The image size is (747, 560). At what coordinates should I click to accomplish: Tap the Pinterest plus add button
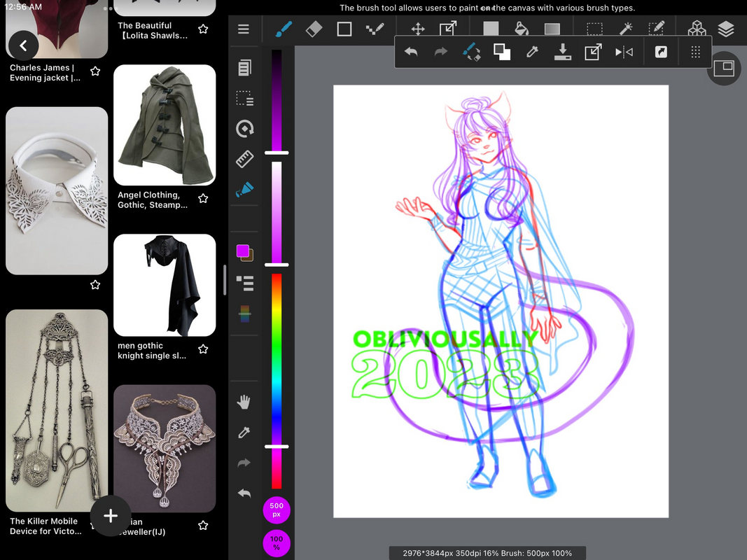[111, 516]
